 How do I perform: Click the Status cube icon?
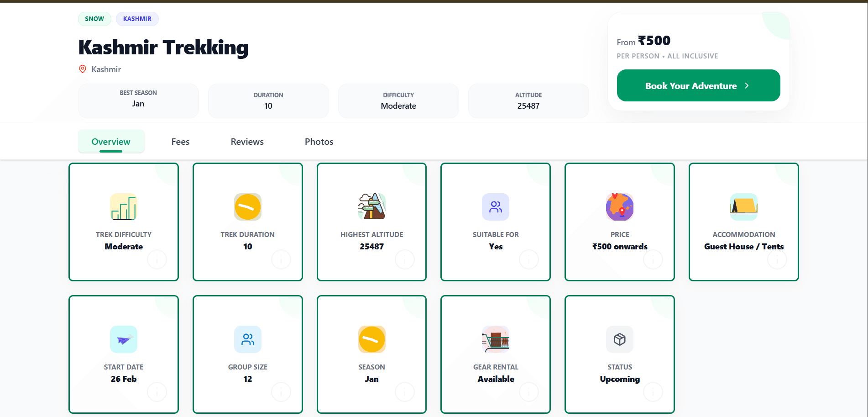click(620, 339)
